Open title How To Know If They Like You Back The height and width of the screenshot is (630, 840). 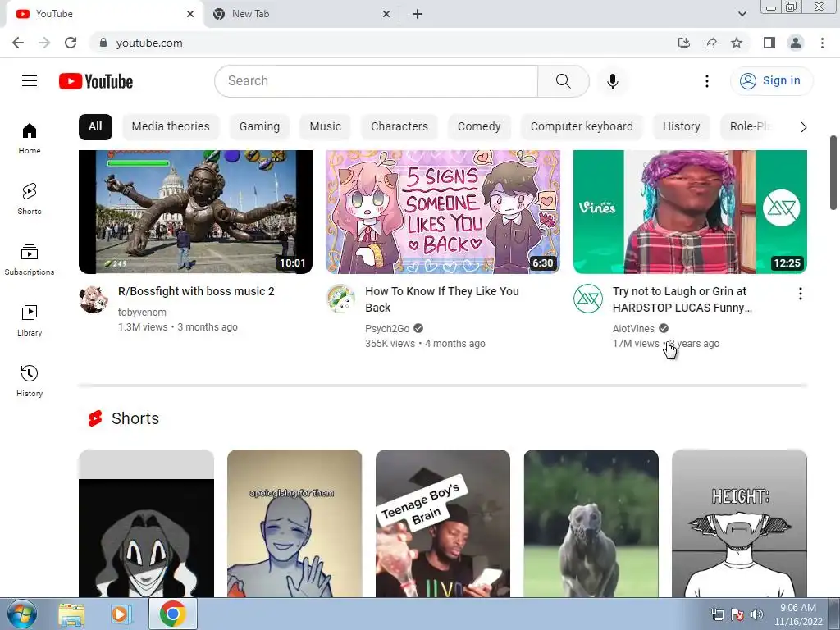[x=442, y=299]
